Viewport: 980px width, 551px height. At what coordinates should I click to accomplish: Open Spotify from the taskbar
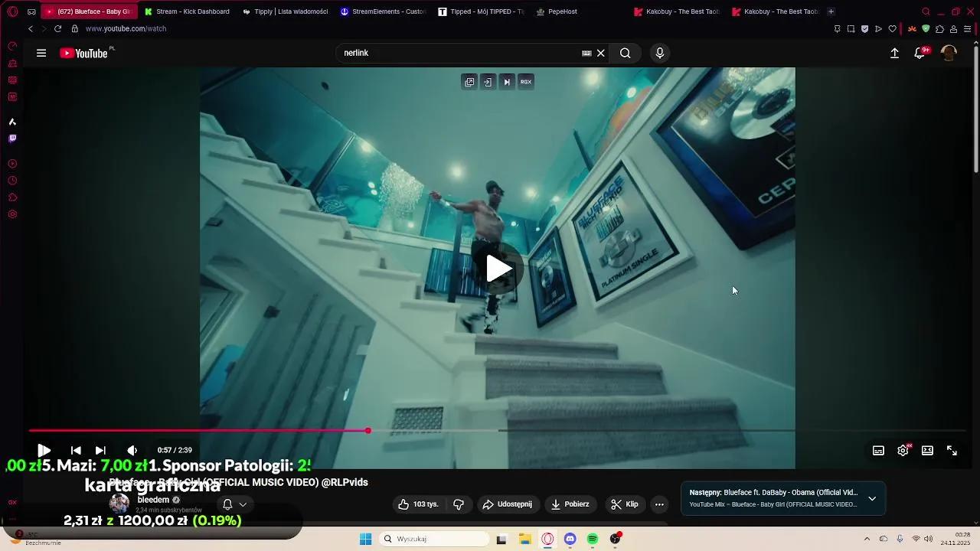pos(593,539)
